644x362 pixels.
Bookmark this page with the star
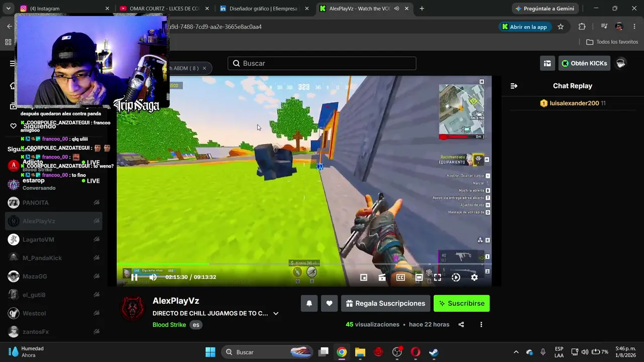coord(560,27)
